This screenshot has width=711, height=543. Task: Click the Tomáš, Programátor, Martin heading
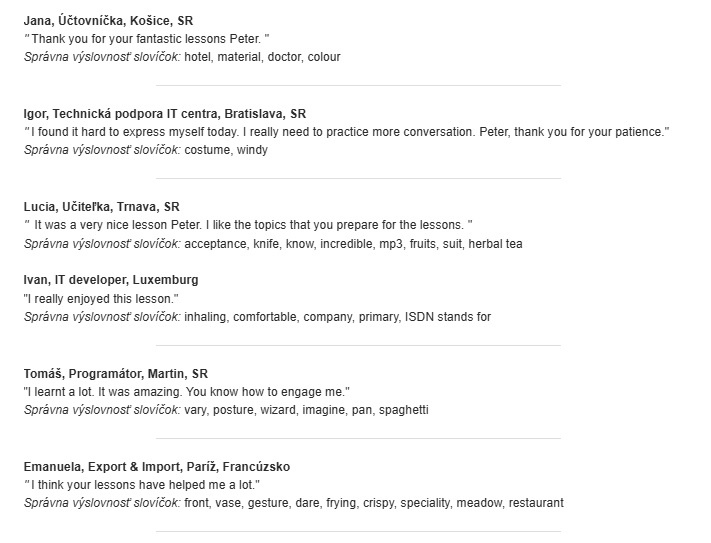click(x=115, y=374)
